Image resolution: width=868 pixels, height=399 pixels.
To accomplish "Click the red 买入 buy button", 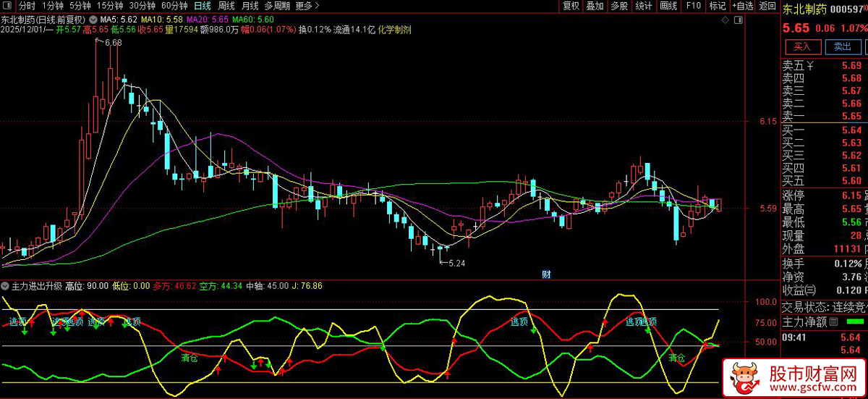I will pos(803,47).
